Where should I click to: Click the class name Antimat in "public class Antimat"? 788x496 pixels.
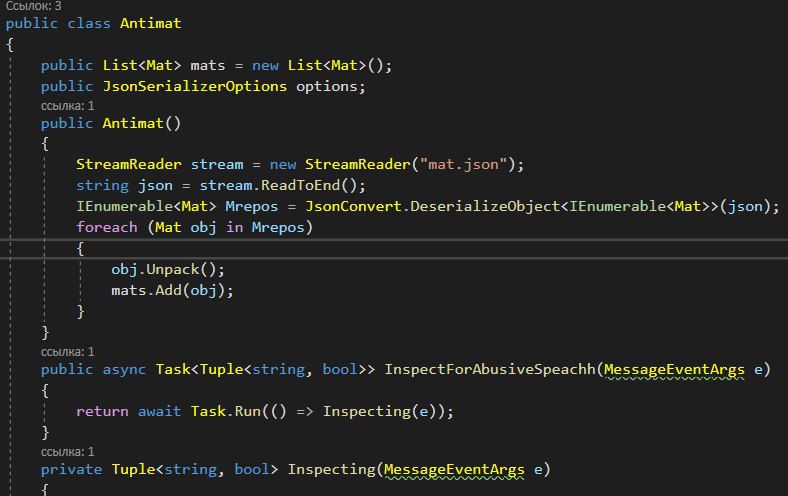(150, 23)
